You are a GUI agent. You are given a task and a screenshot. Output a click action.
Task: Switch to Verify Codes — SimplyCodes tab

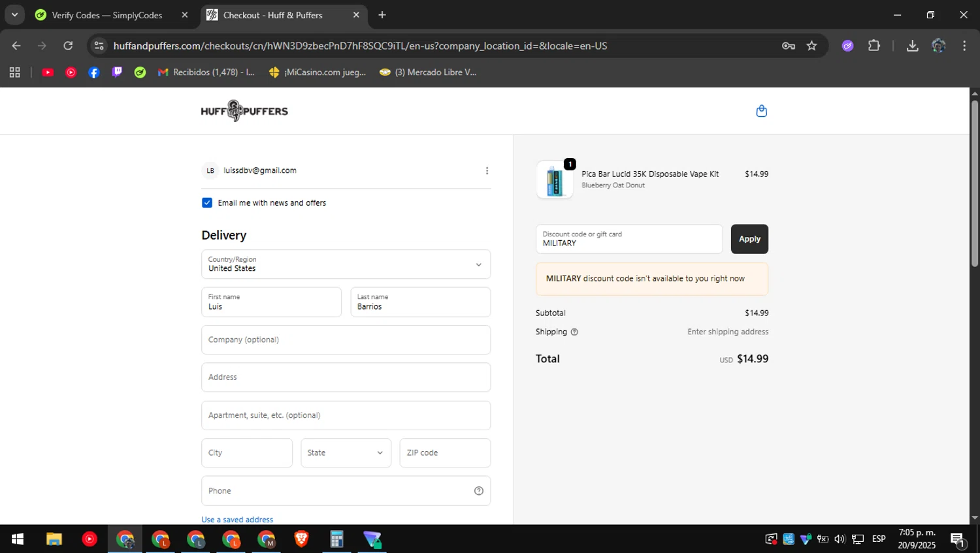[x=107, y=15]
